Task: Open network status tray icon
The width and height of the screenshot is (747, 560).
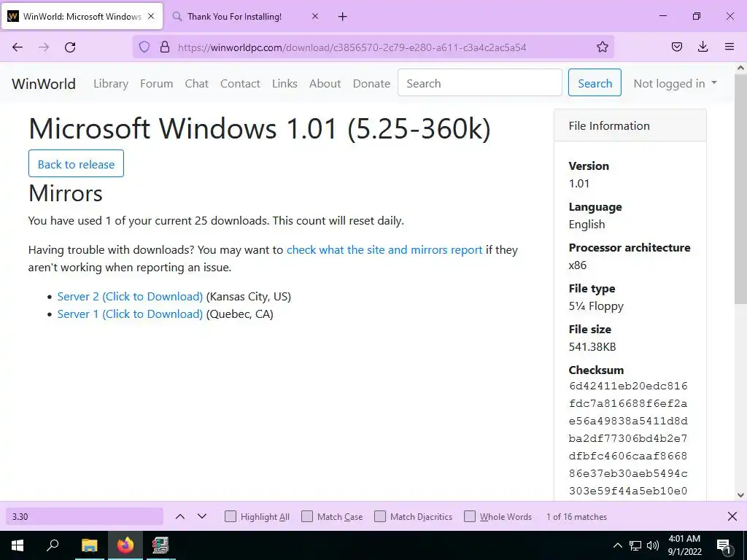Action: pos(635,545)
